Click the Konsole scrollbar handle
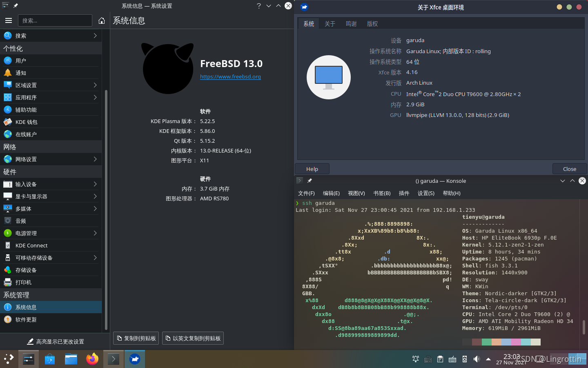 (x=584, y=327)
